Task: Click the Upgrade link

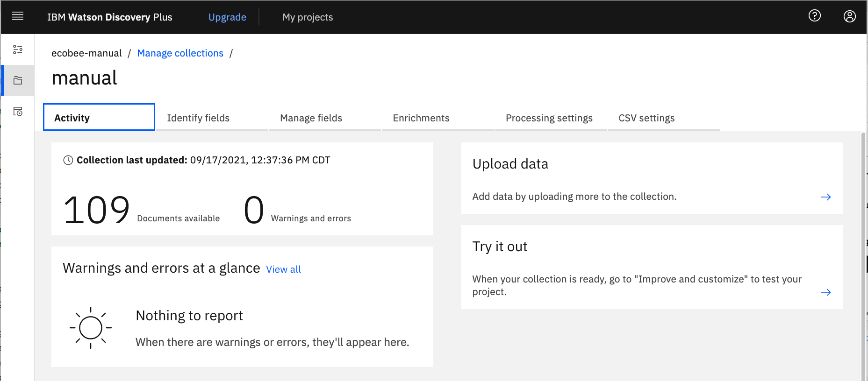Action: coord(227,17)
